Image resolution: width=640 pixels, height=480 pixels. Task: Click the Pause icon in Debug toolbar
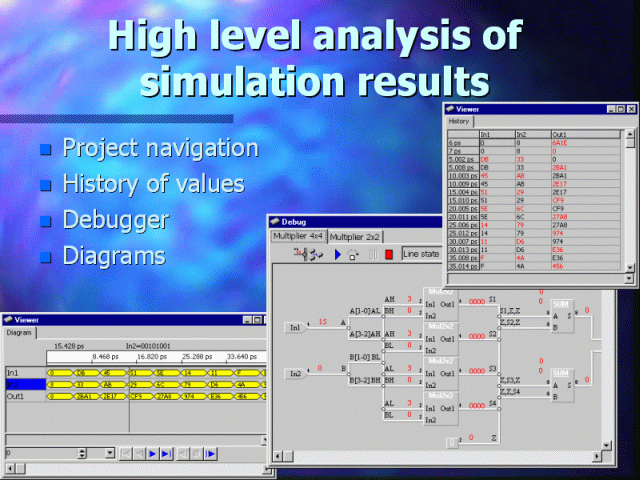[373, 255]
